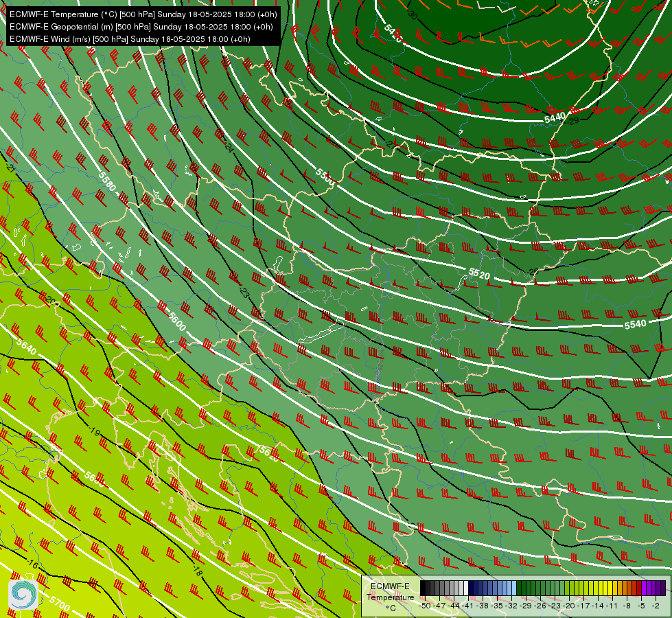Pick the lightest blue legend swatch
672x618 pixels.
tap(514, 588)
